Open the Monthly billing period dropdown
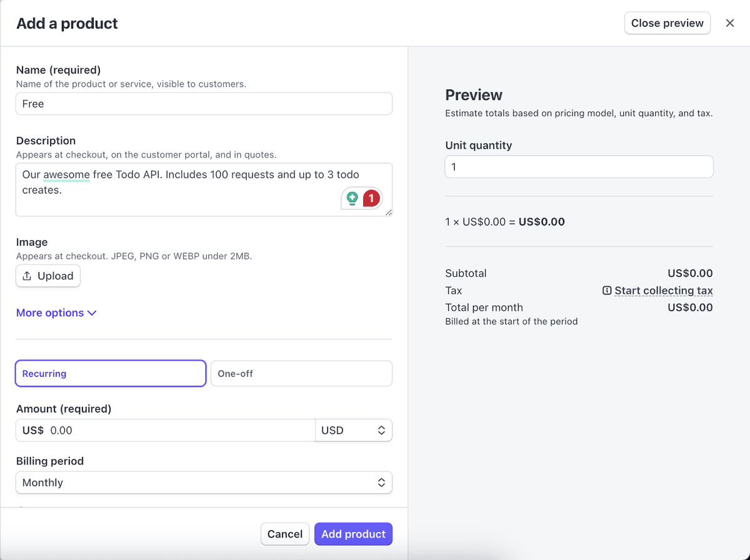Image resolution: width=750 pixels, height=560 pixels. [x=204, y=482]
